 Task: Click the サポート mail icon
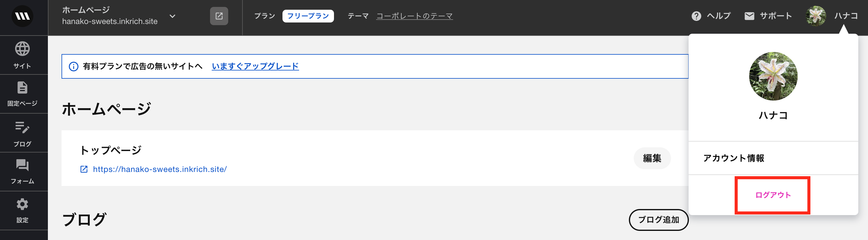click(x=749, y=16)
